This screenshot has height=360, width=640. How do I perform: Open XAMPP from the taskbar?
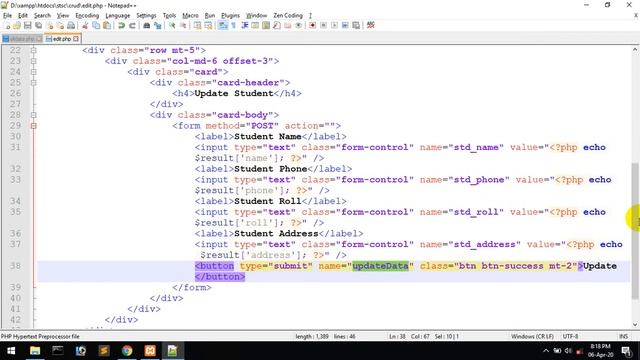click(150, 351)
